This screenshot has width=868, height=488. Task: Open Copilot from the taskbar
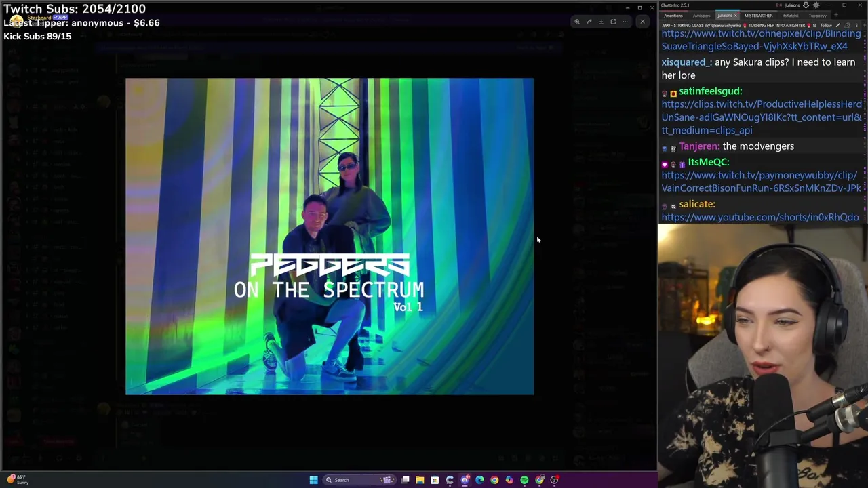click(x=509, y=480)
